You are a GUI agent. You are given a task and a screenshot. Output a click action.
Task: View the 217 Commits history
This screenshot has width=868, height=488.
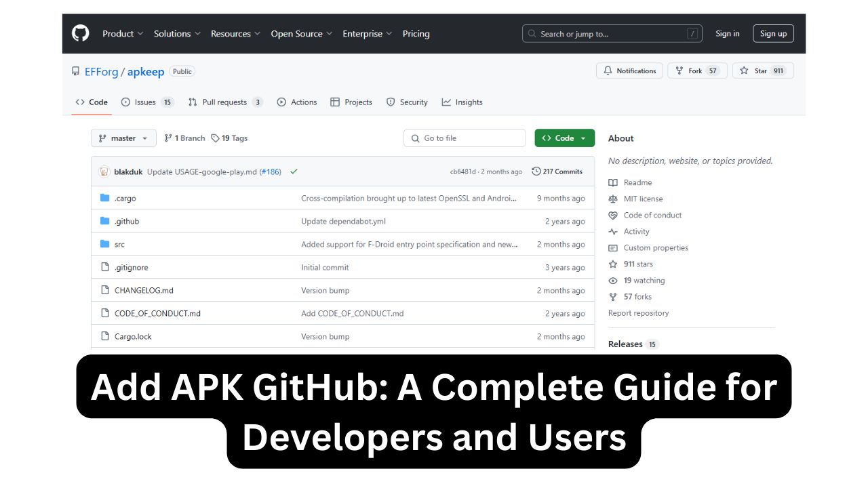coord(557,171)
